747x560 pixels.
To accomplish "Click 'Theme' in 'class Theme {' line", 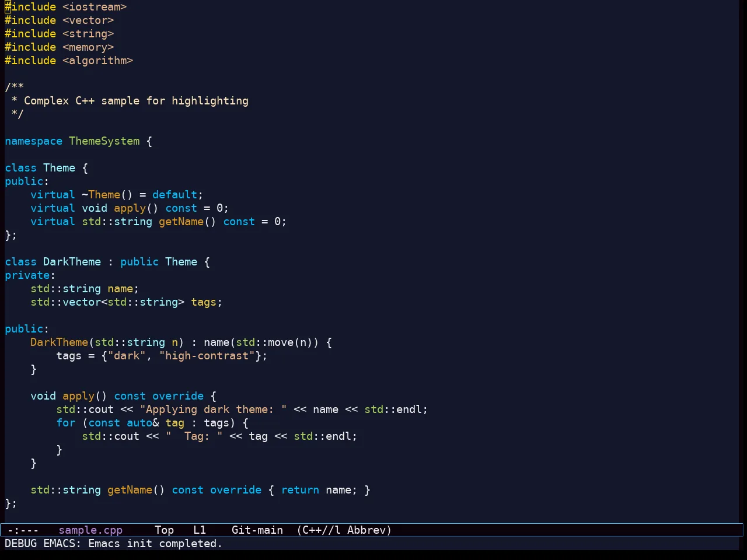I will point(59,168).
